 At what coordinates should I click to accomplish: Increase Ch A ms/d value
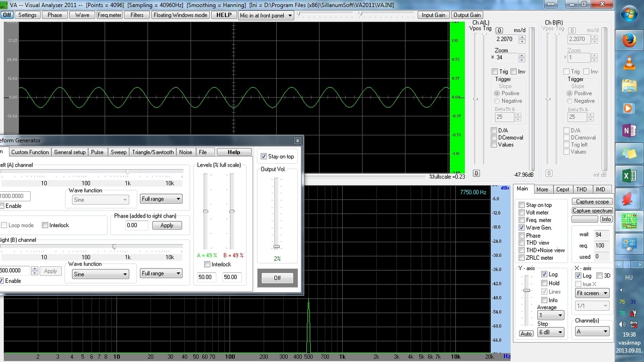click(x=522, y=37)
